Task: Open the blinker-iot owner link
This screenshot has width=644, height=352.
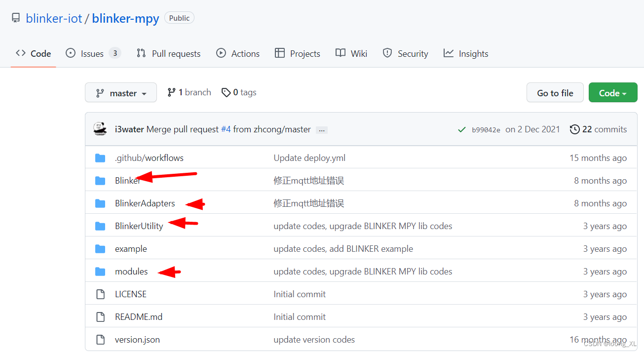Action: coord(54,19)
